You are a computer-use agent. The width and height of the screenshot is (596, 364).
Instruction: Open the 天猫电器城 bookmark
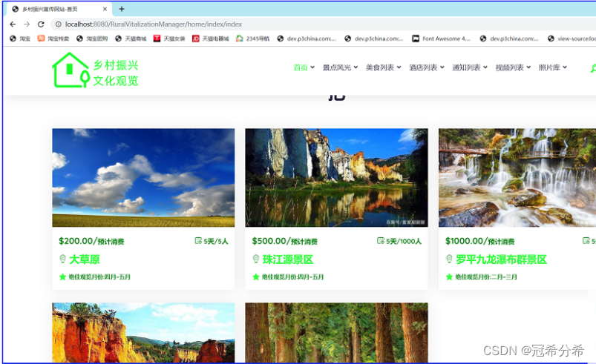tap(211, 39)
